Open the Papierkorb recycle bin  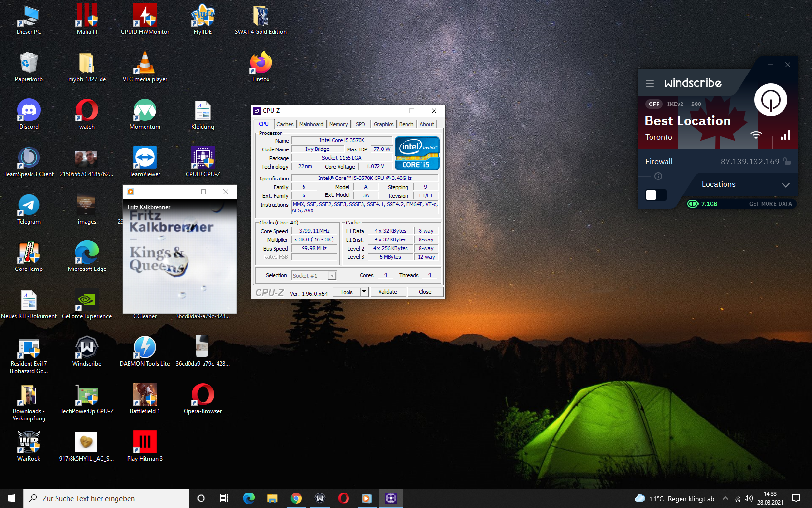[x=29, y=67]
